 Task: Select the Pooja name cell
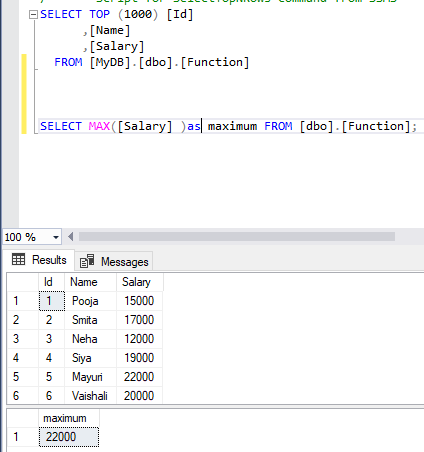90,301
